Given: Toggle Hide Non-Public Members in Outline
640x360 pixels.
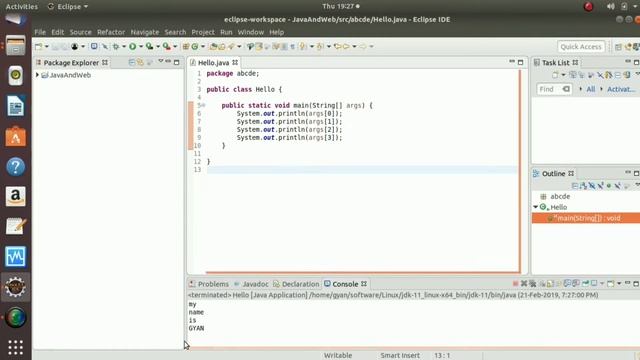Looking at the screenshot, I should 609,186.
